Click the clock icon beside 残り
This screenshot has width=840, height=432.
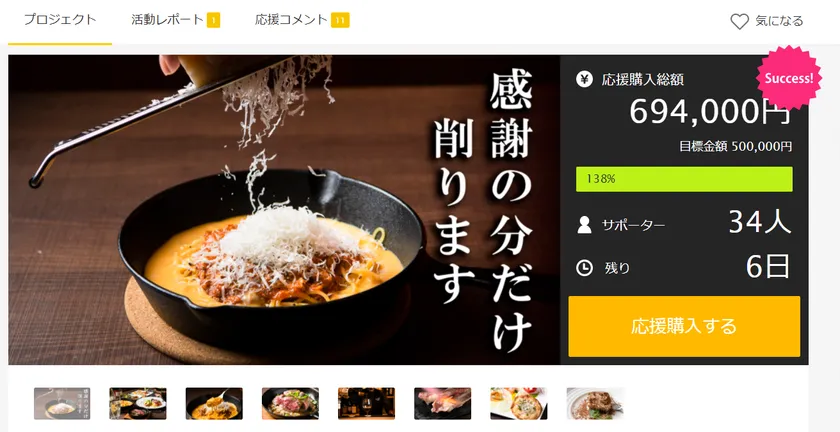(x=584, y=268)
